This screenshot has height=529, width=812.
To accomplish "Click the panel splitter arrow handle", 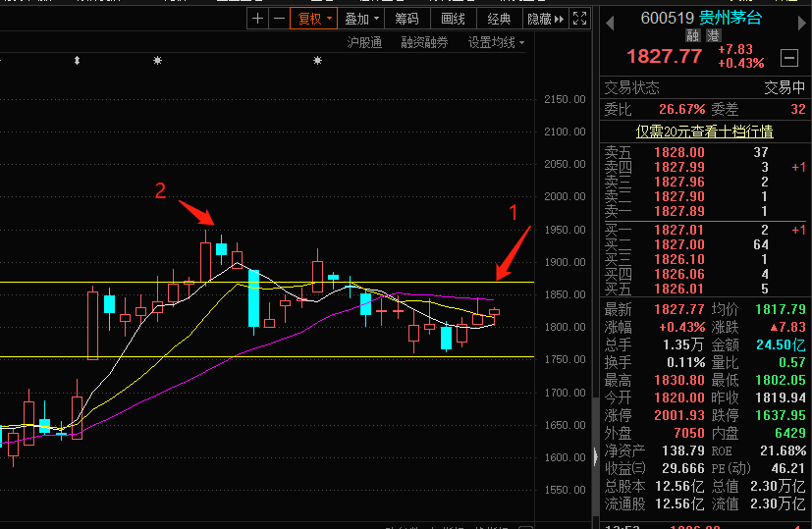I will point(596,456).
